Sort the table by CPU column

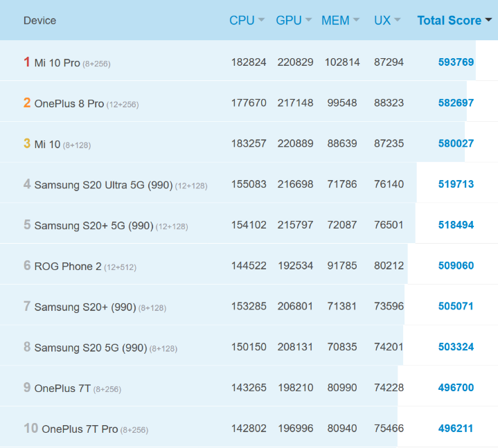(x=247, y=20)
